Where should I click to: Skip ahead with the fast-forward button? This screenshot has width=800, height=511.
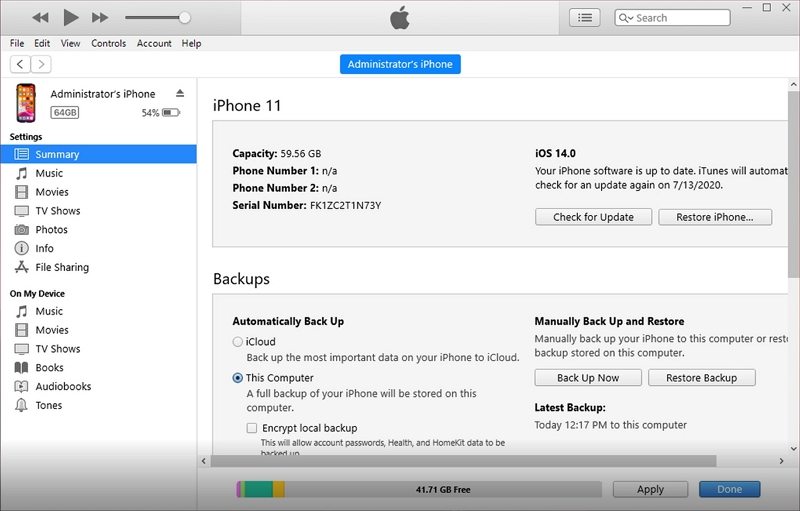100,18
